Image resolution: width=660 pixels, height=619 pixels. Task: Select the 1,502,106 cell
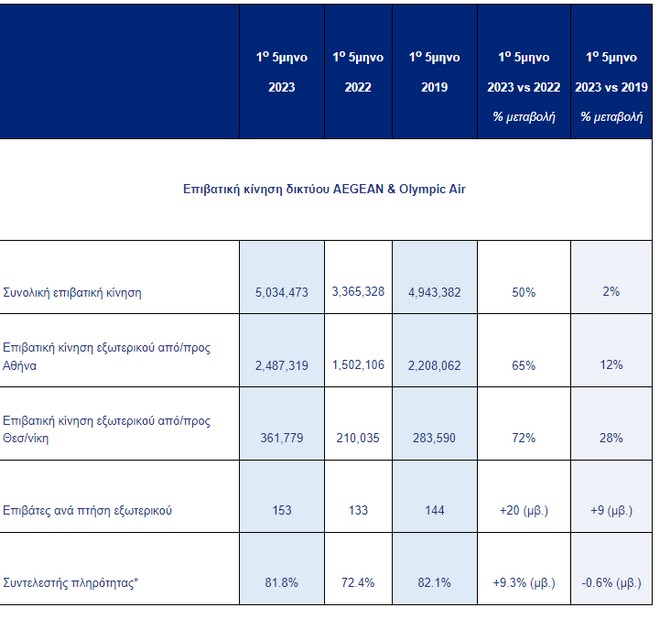click(x=358, y=366)
